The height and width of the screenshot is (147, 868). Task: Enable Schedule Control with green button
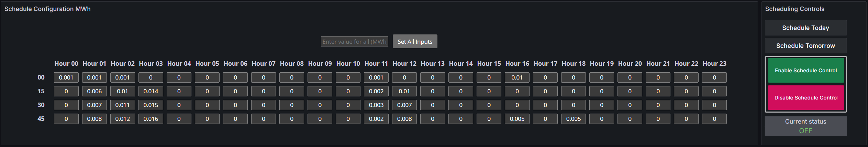(806, 71)
